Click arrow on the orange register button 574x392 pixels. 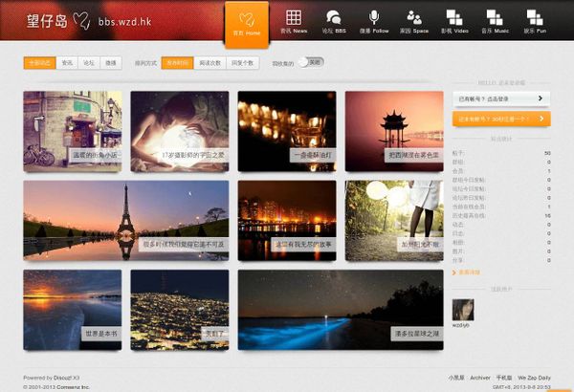541,119
